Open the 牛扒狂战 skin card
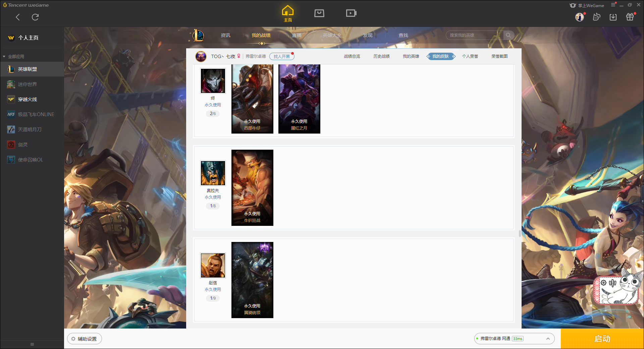 click(x=252, y=188)
